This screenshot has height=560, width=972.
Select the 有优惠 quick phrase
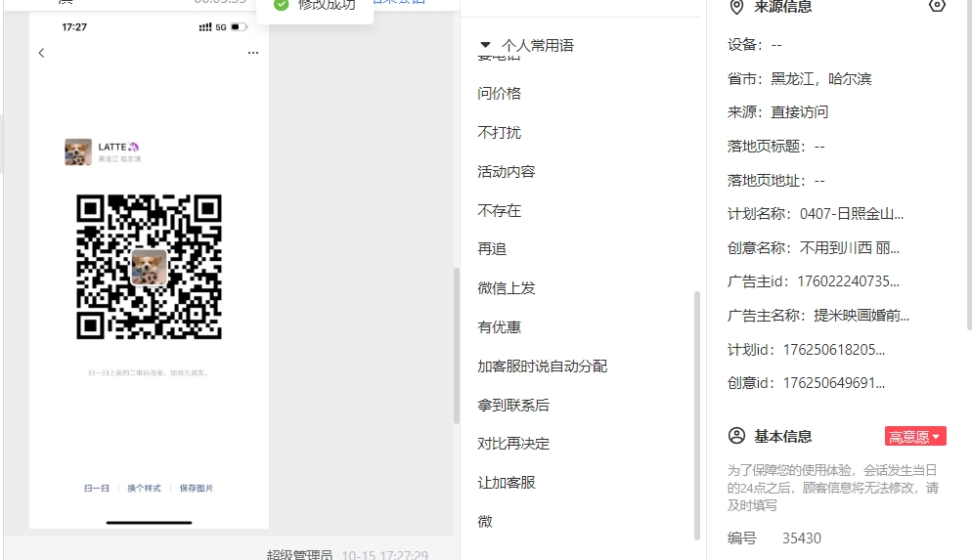click(499, 327)
